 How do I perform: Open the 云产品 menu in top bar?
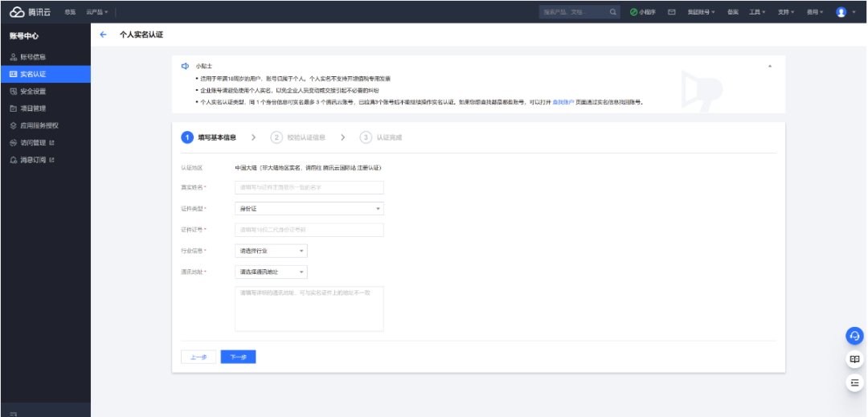pyautogui.click(x=97, y=12)
